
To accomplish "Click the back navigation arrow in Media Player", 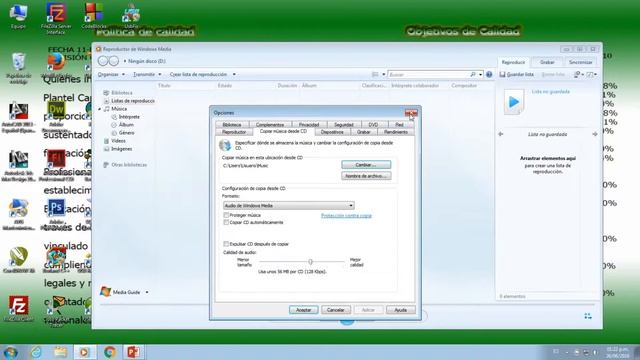I will tap(103, 61).
